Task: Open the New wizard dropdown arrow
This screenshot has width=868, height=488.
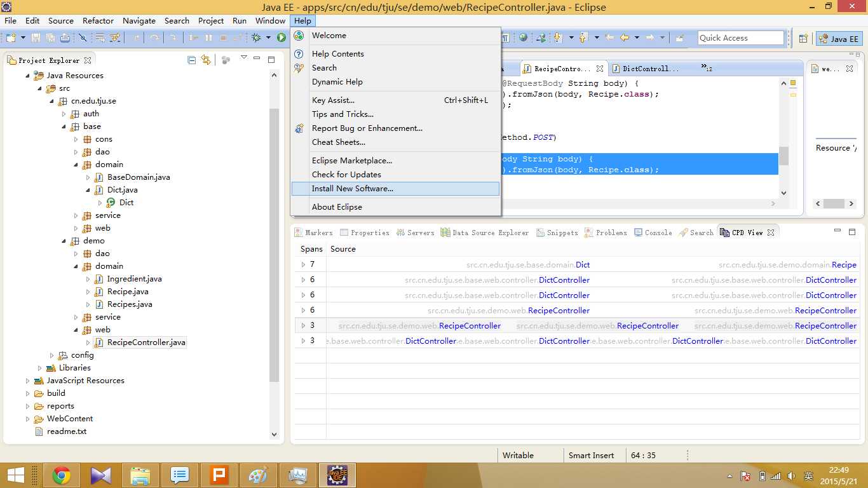Action: [x=23, y=38]
